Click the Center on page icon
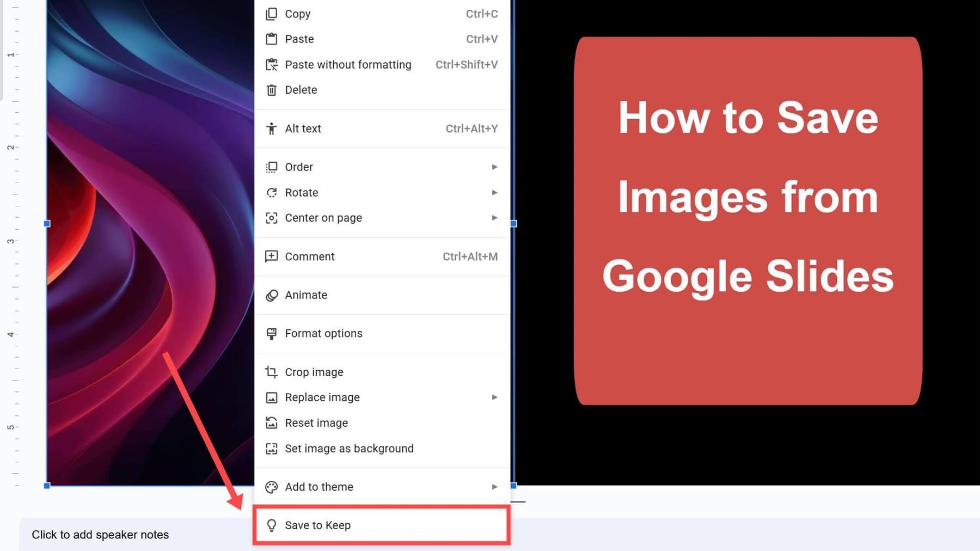Image resolution: width=980 pixels, height=551 pixels. coord(271,218)
